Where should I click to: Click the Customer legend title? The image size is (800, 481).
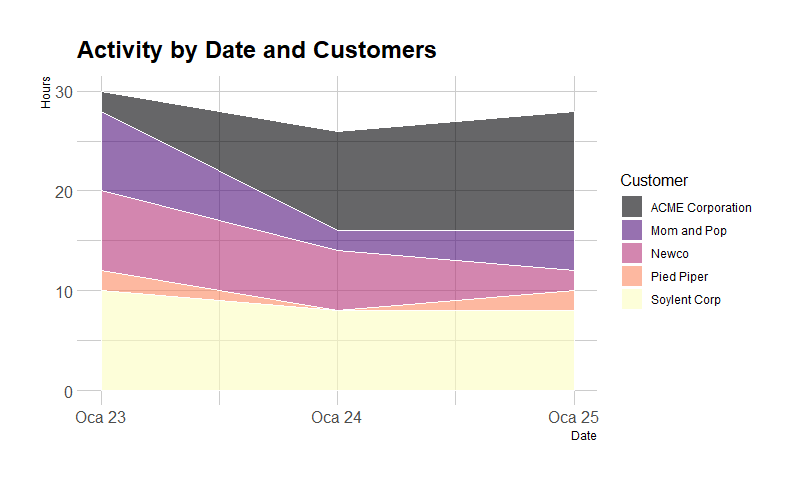[x=654, y=181]
